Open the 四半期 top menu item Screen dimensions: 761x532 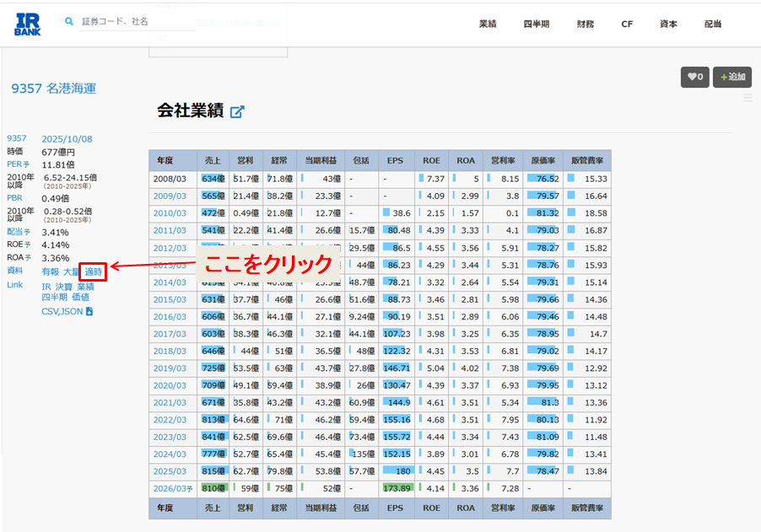point(536,24)
